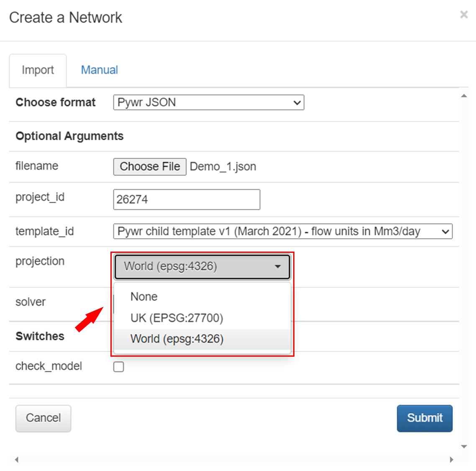Submit the network import form
Viewport: 476px width, 471px height.
pos(425,418)
